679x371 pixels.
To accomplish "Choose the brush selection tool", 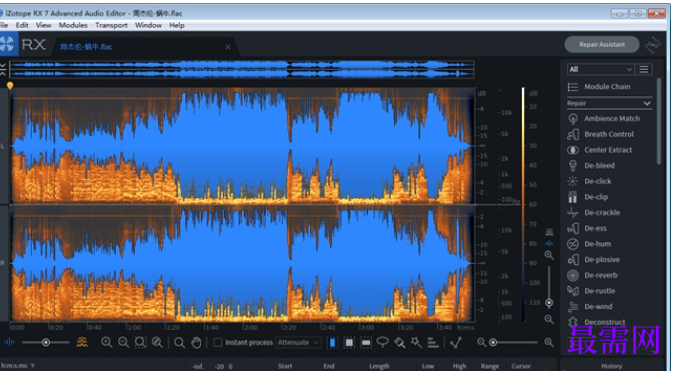I will tap(400, 342).
